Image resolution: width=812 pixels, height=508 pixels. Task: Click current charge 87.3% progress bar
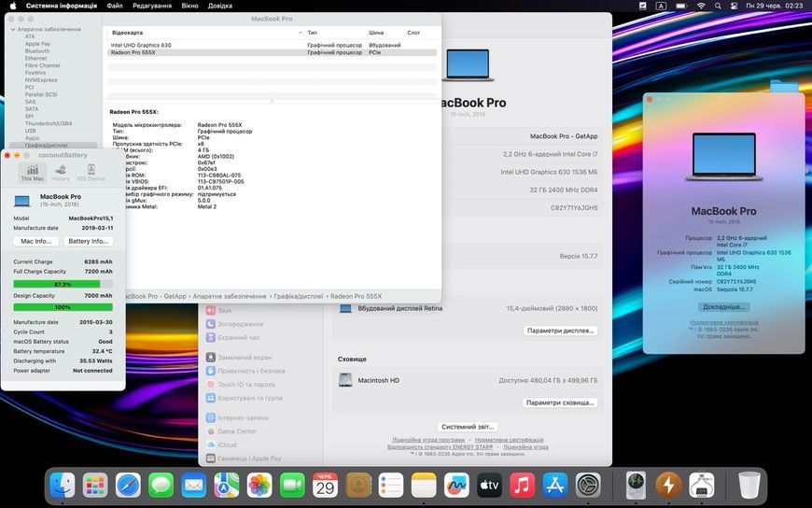[x=63, y=284]
